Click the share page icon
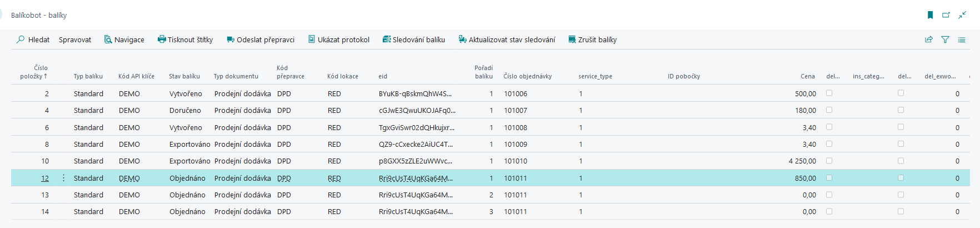Image resolution: width=980 pixels, height=228 pixels. tap(928, 39)
